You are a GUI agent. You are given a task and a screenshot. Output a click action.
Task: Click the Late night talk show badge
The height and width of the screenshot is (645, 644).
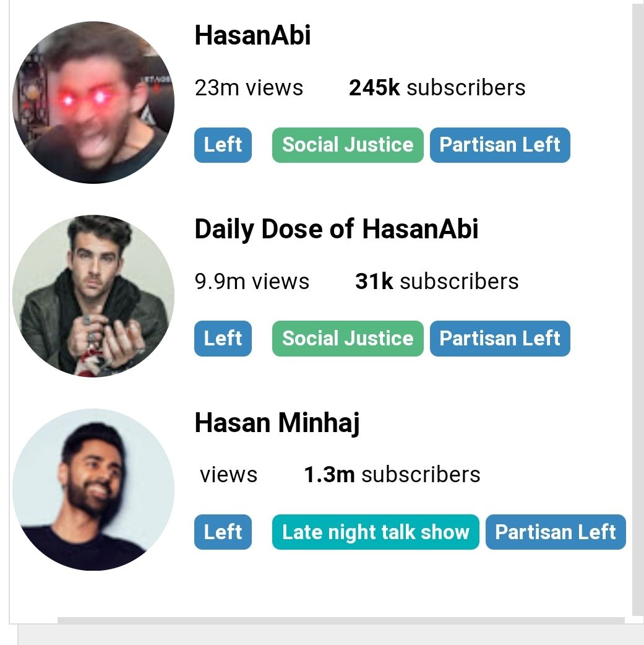pos(375,532)
